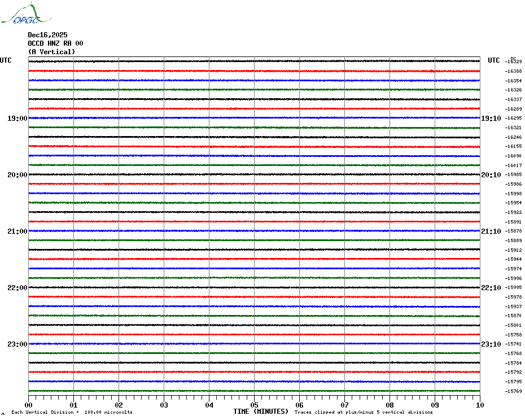
Task: Click the blue trace on the 22:00 row
Action: pos(254,307)
